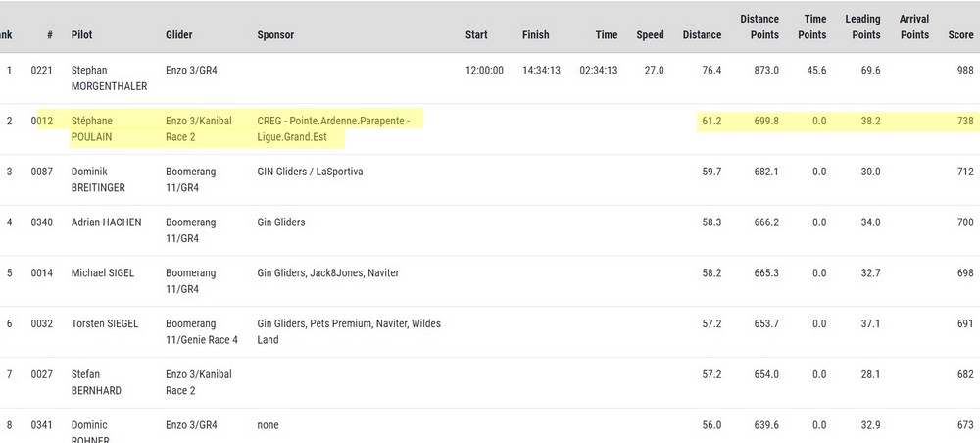
Task: Sort by Arrival Points header
Action: pos(913,26)
